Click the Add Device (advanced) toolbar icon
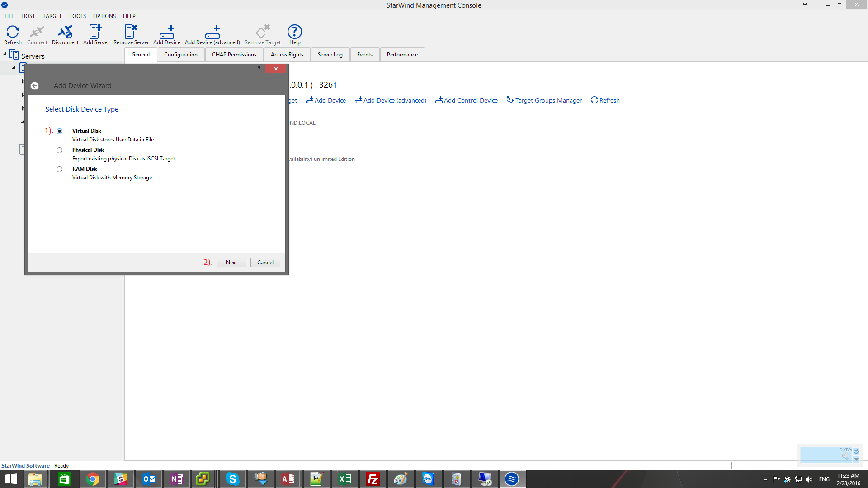This screenshot has height=488, width=868. 212,34
